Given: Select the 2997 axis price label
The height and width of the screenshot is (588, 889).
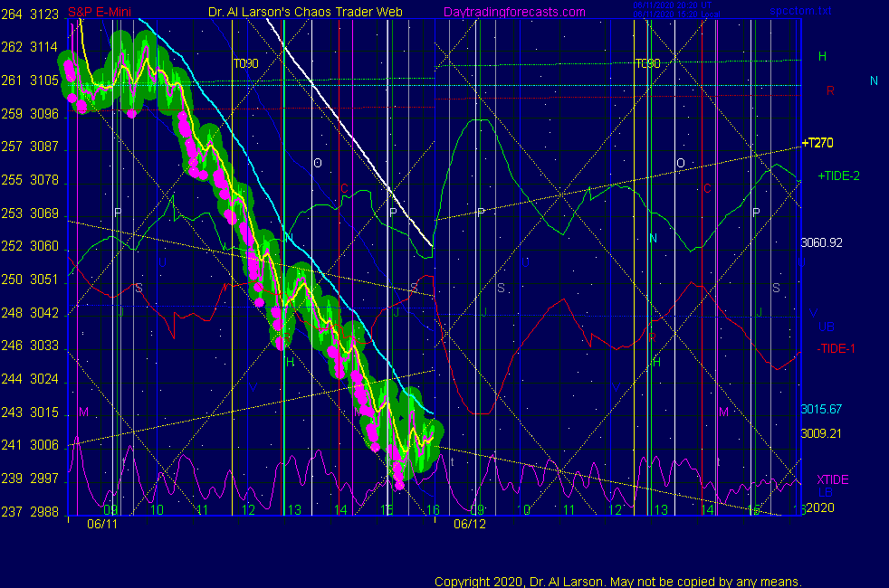Looking at the screenshot, I should 44,479.
